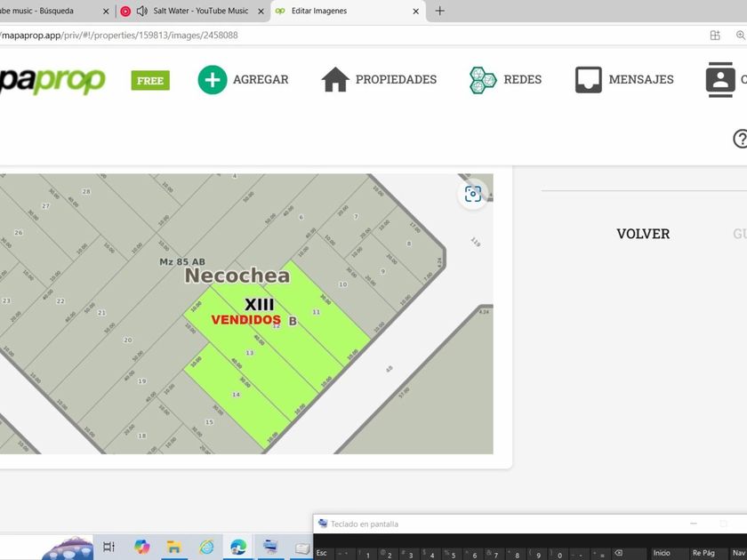The image size is (747, 560).
Task: Click the Esc key on on-screen keyboard
Action: pos(322,553)
